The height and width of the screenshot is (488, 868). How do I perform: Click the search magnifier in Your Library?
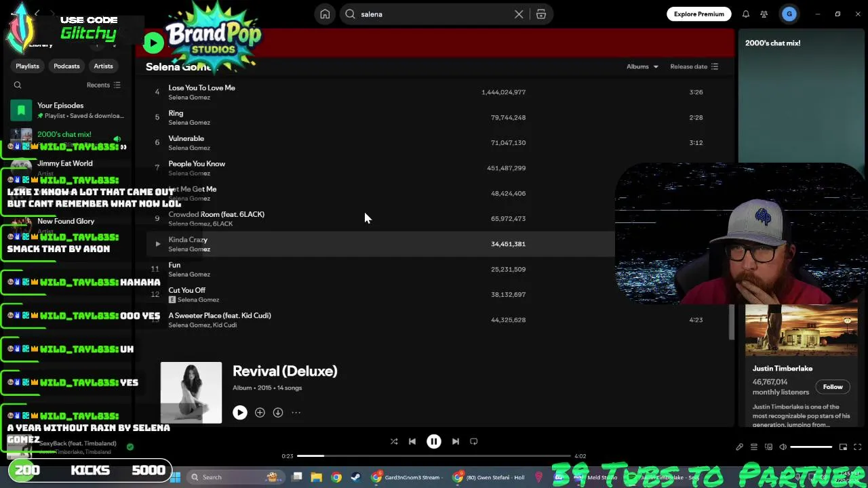[18, 85]
